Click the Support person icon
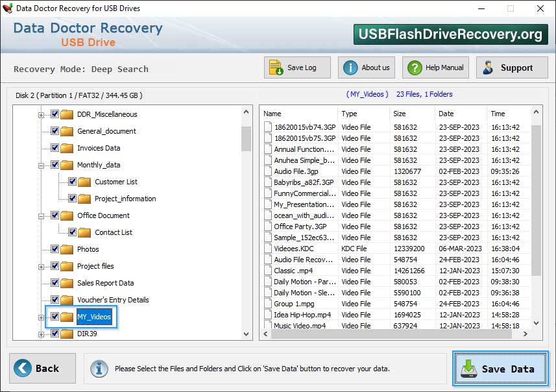The image size is (556, 392). (x=488, y=67)
